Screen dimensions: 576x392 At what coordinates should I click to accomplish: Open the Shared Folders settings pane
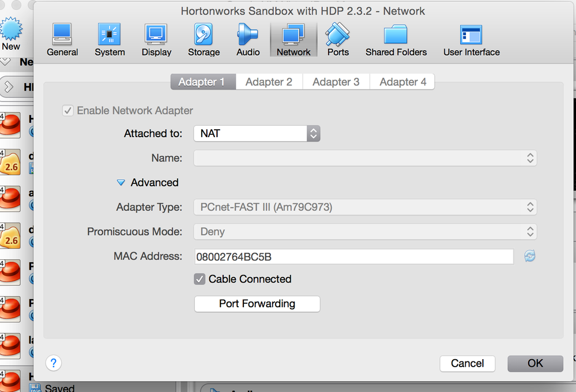[x=396, y=40]
